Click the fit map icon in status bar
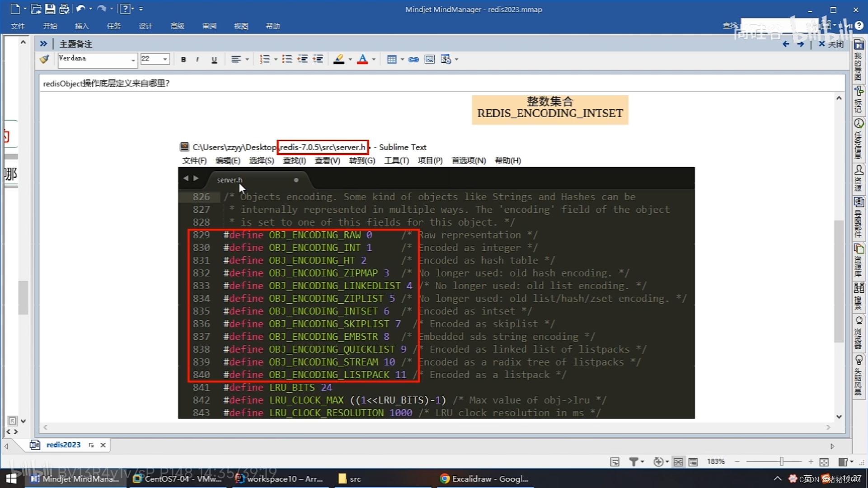 tap(824, 461)
